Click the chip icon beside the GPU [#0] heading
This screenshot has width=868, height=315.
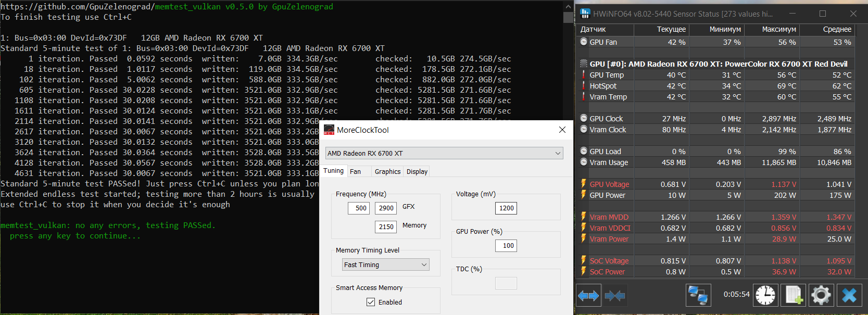click(x=584, y=64)
